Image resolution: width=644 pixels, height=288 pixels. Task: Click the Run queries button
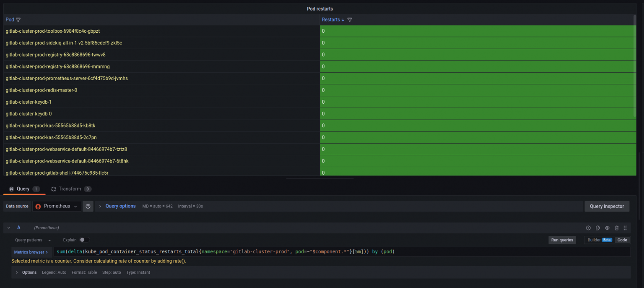(562, 240)
